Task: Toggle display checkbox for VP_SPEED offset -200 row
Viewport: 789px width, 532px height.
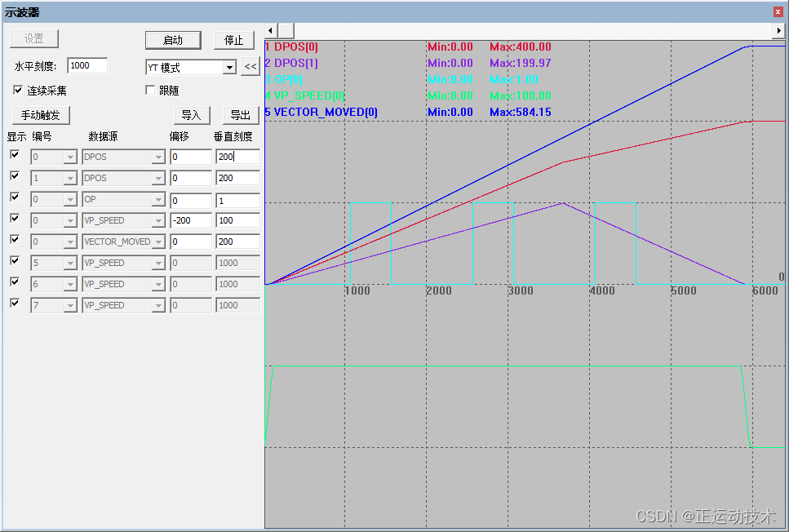Action: [x=16, y=218]
